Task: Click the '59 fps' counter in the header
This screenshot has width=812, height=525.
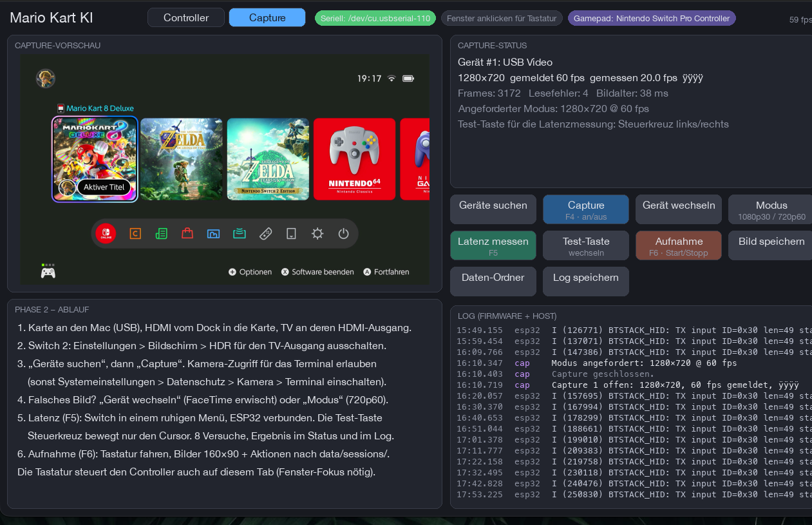Action: pos(800,20)
